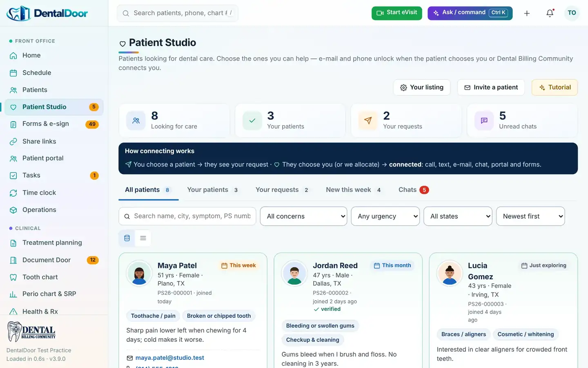Click the Broken or chipped tooth tag
Screen dimensions: 588x368
pyautogui.click(x=219, y=316)
